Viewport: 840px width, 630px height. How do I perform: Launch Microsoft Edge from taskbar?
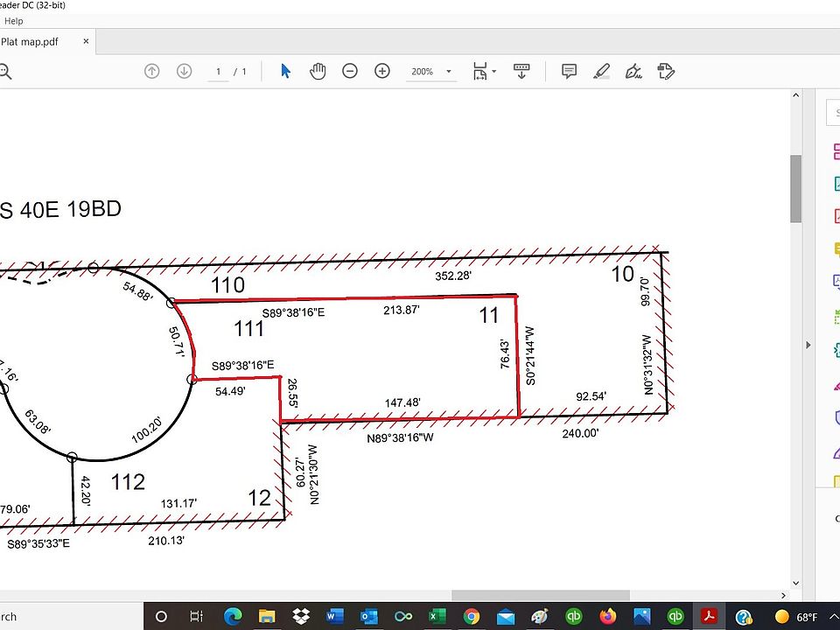233,616
